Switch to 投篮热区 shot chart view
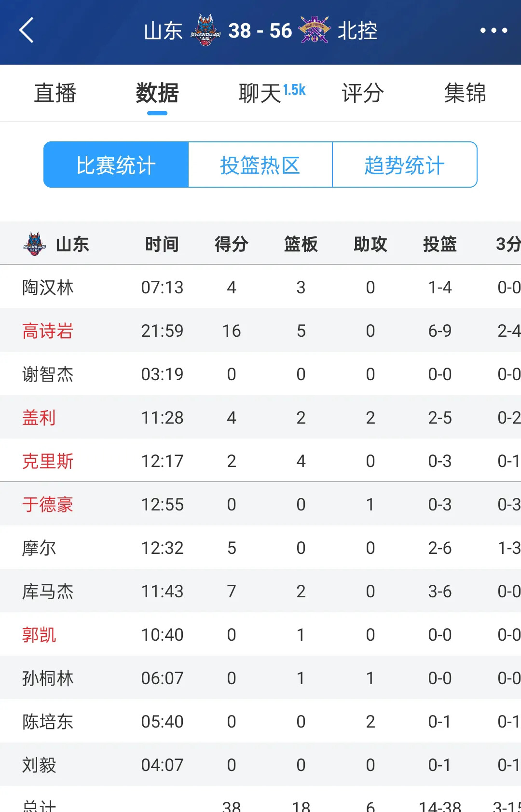The width and height of the screenshot is (521, 812). click(x=260, y=165)
